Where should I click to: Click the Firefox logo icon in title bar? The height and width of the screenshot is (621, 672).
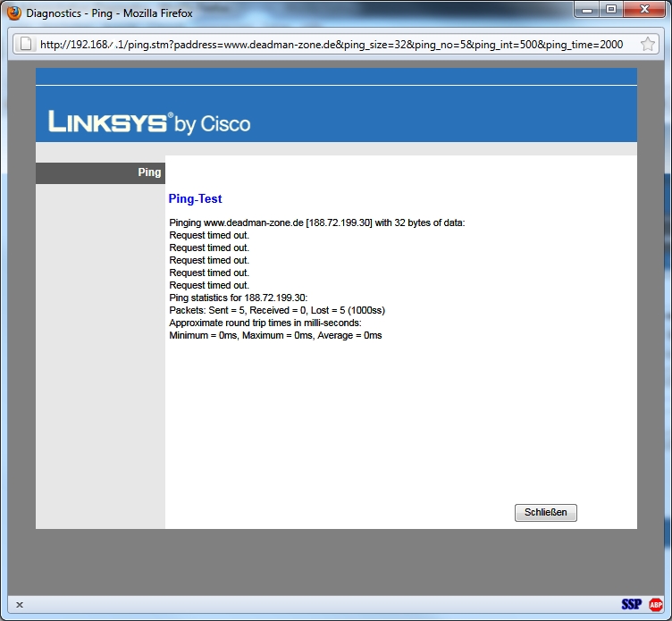tap(14, 13)
